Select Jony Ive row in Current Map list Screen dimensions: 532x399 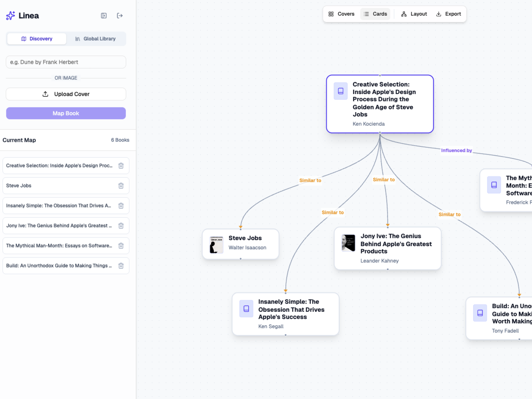click(x=66, y=226)
